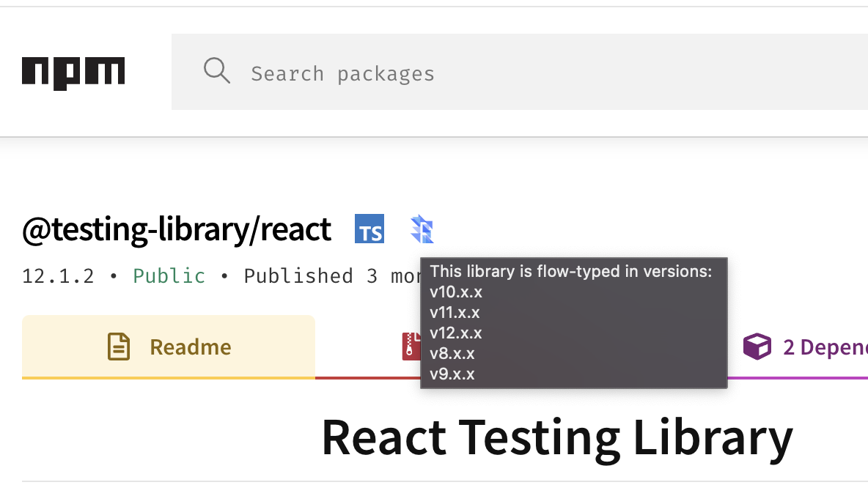The height and width of the screenshot is (485, 868).
Task: Click the search magnifier icon
Action: pyautogui.click(x=216, y=71)
